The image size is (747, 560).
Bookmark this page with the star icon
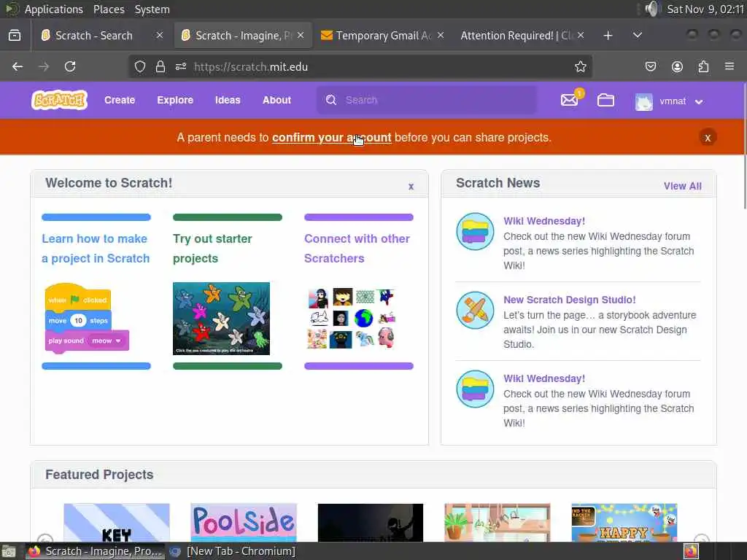coord(580,66)
